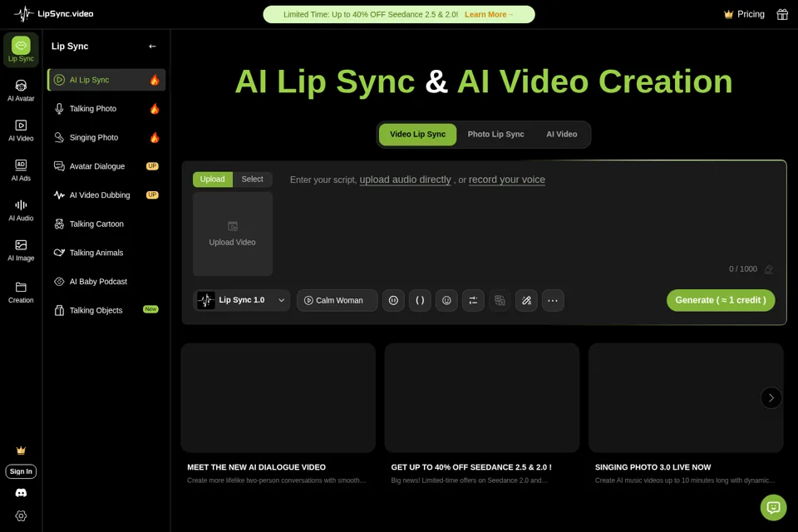The width and height of the screenshot is (798, 532).
Task: Switch to Video Lip Sync tab
Action: (418, 135)
